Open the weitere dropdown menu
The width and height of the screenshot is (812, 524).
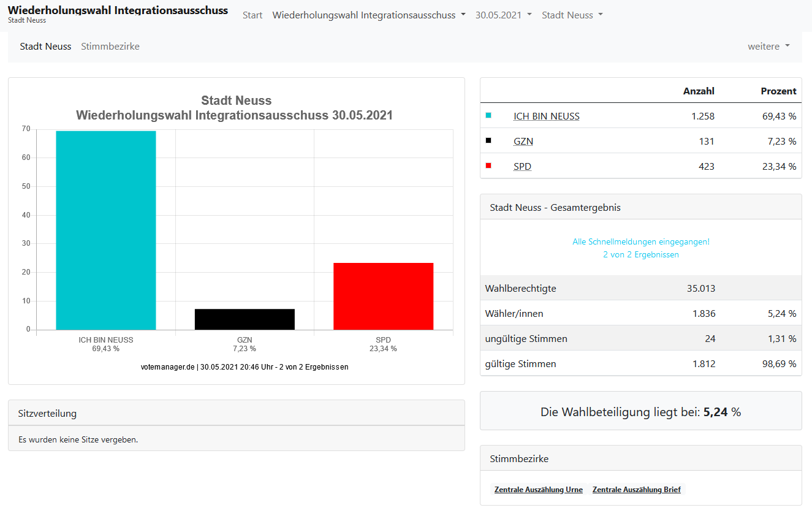click(x=768, y=46)
